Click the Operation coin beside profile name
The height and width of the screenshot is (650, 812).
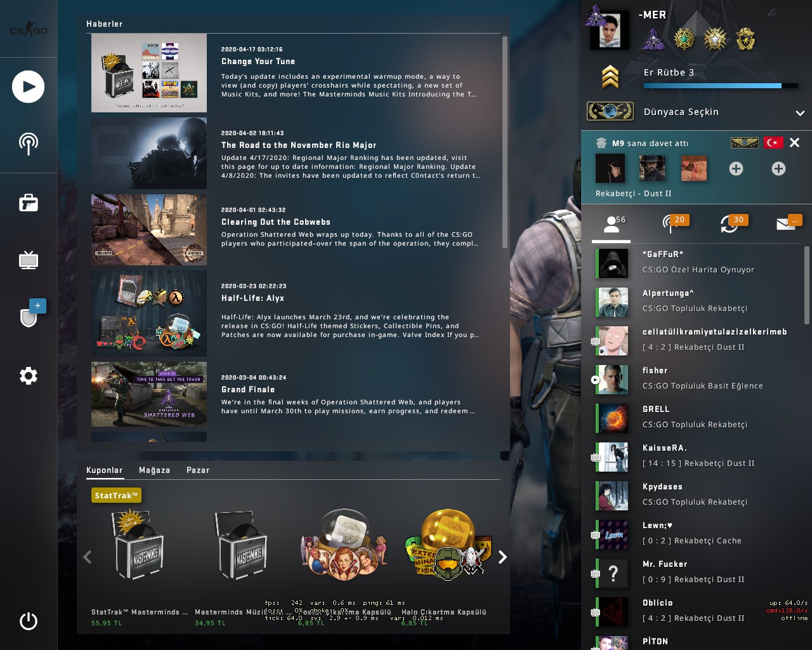pyautogui.click(x=652, y=39)
